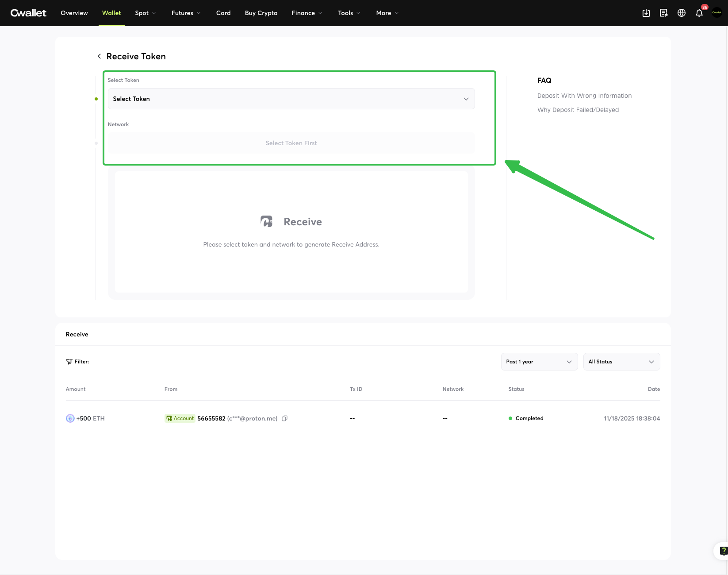This screenshot has height=575, width=728.
Task: Open the Select Token dropdown
Action: point(291,99)
